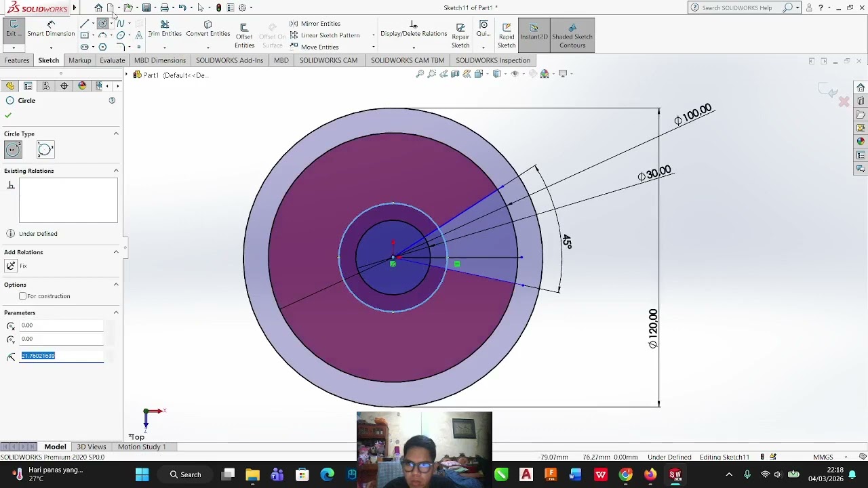Select the Corner Rectangle tool
The width and height of the screenshot is (868, 488).
84,35
